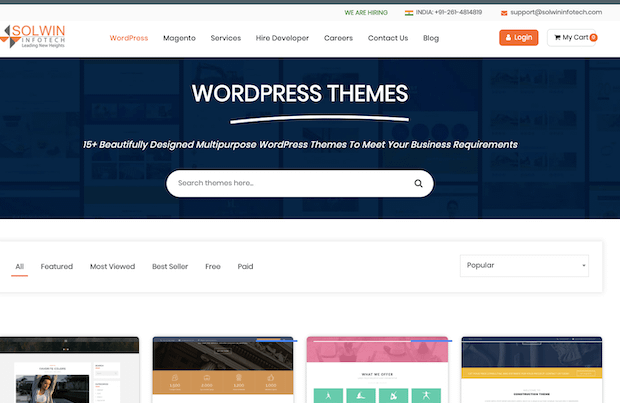Screen dimensions: 620x403
Task: Go to the Careers page
Action: pos(338,38)
